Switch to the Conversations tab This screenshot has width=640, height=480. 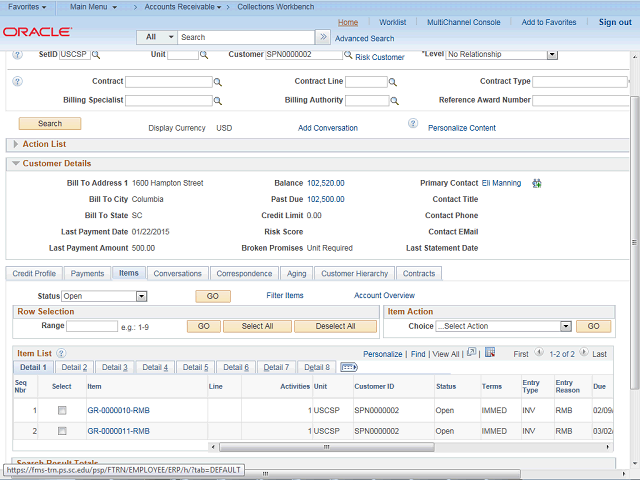[x=177, y=273]
